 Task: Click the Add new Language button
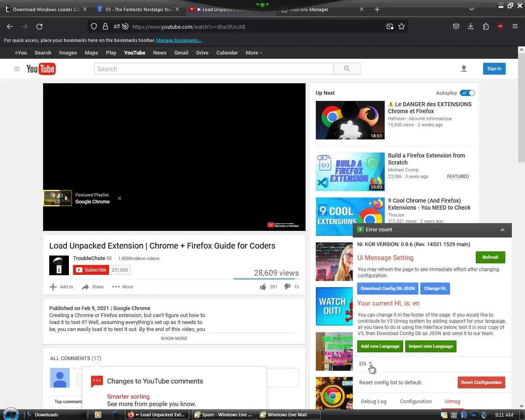(x=380, y=347)
